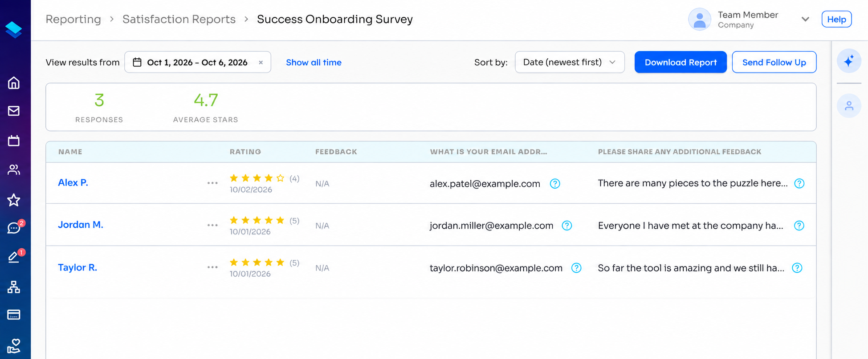
Task: Click help icon next to 'Everyone I have met' feedback
Action: point(799,226)
